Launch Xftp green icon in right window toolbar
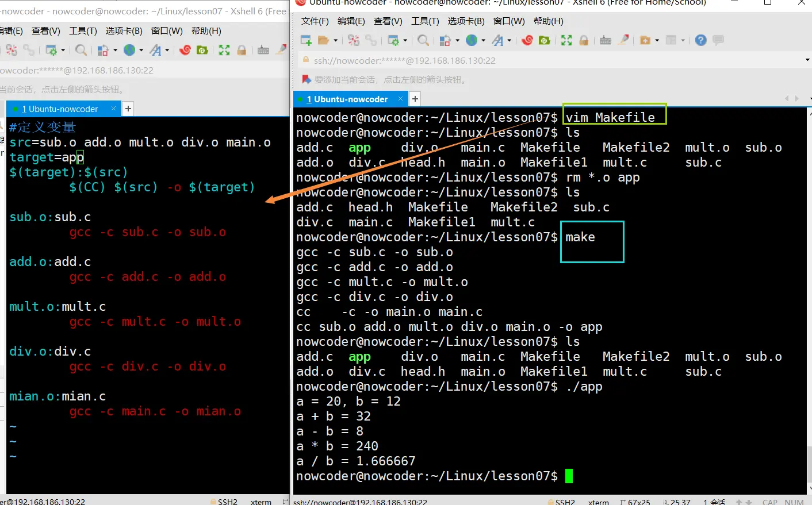This screenshot has width=812, height=505. coord(544,40)
